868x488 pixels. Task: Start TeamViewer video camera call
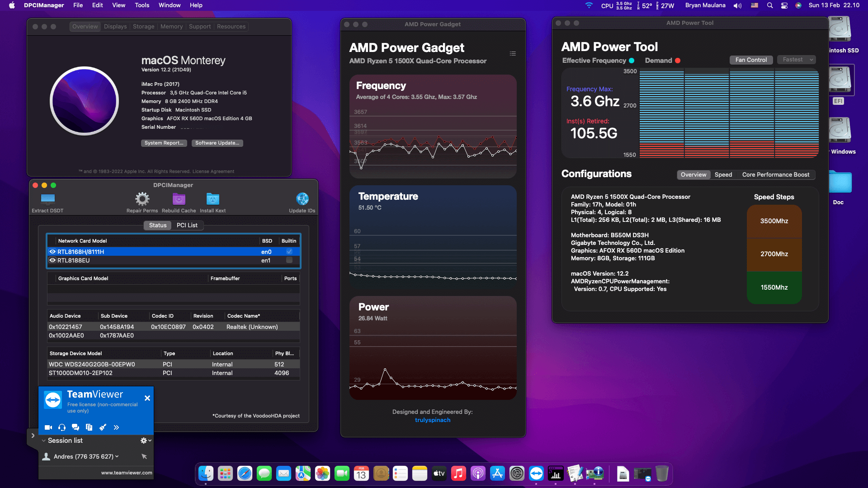pyautogui.click(x=48, y=427)
